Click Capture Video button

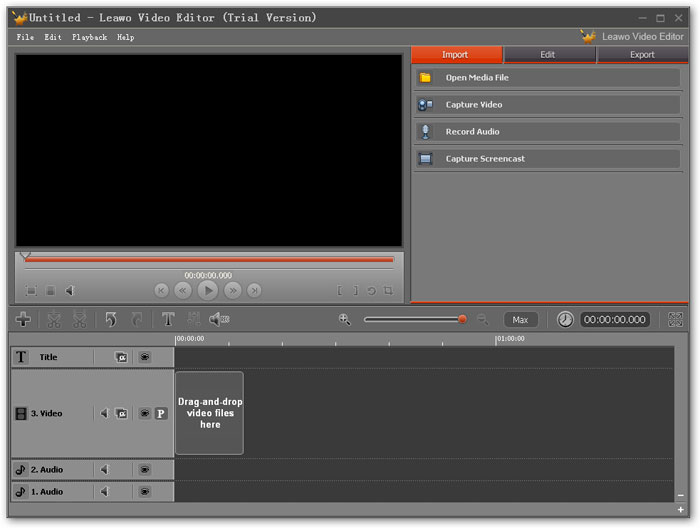click(547, 105)
